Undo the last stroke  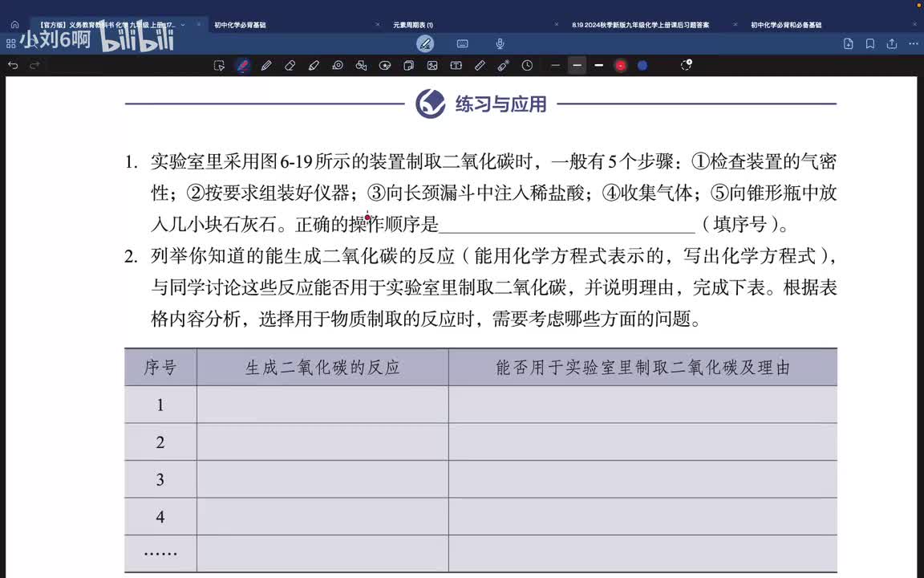pyautogui.click(x=13, y=65)
